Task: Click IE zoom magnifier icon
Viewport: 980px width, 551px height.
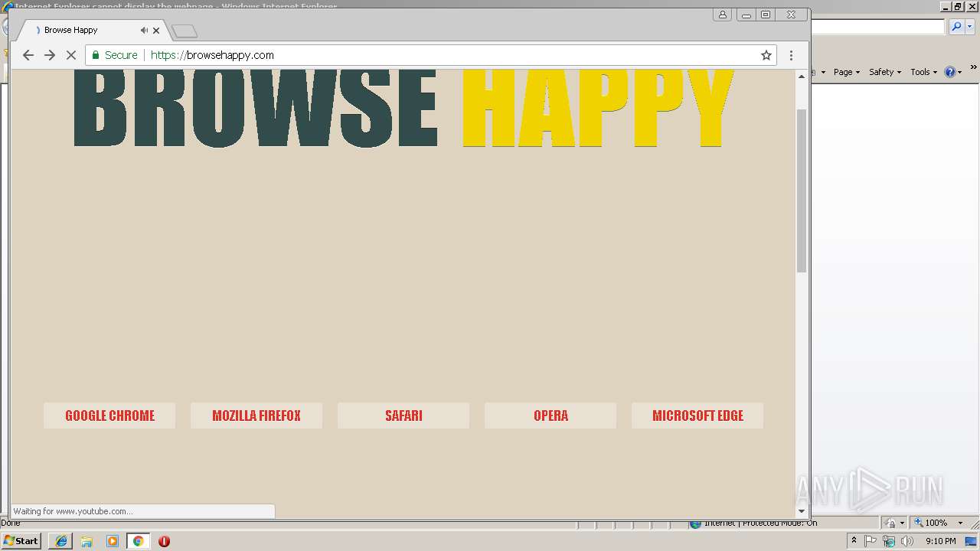Action: click(x=919, y=523)
